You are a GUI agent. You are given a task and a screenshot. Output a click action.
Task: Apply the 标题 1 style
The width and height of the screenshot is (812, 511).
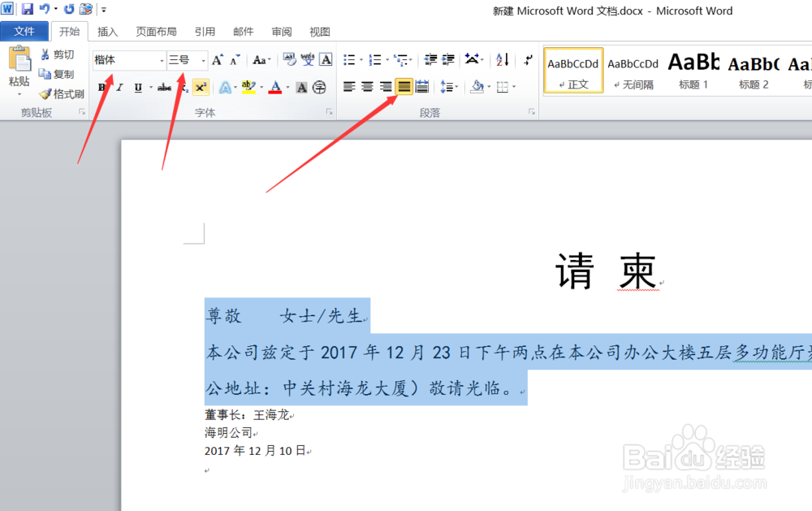click(693, 71)
